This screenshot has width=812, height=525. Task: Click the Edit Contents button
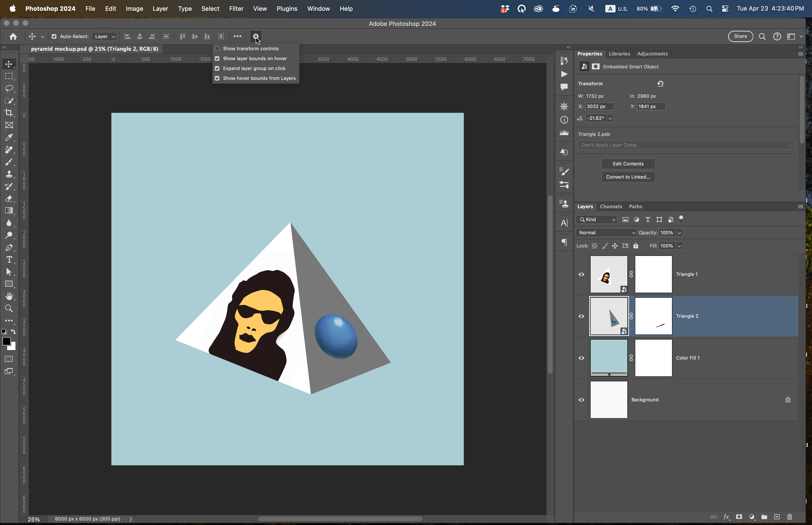click(x=628, y=164)
